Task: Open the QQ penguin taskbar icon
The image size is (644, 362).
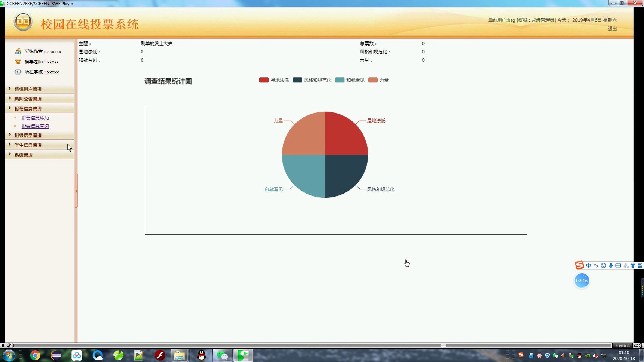Action: coord(201,355)
